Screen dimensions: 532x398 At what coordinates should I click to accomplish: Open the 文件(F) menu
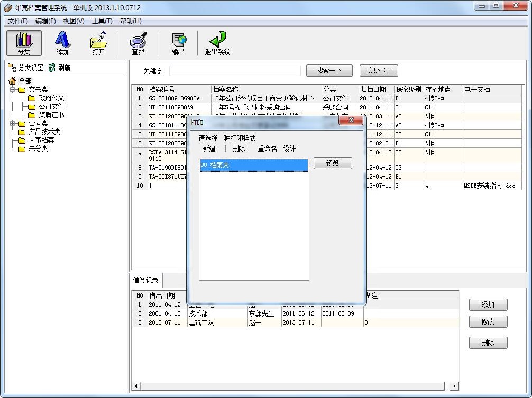[x=18, y=21]
